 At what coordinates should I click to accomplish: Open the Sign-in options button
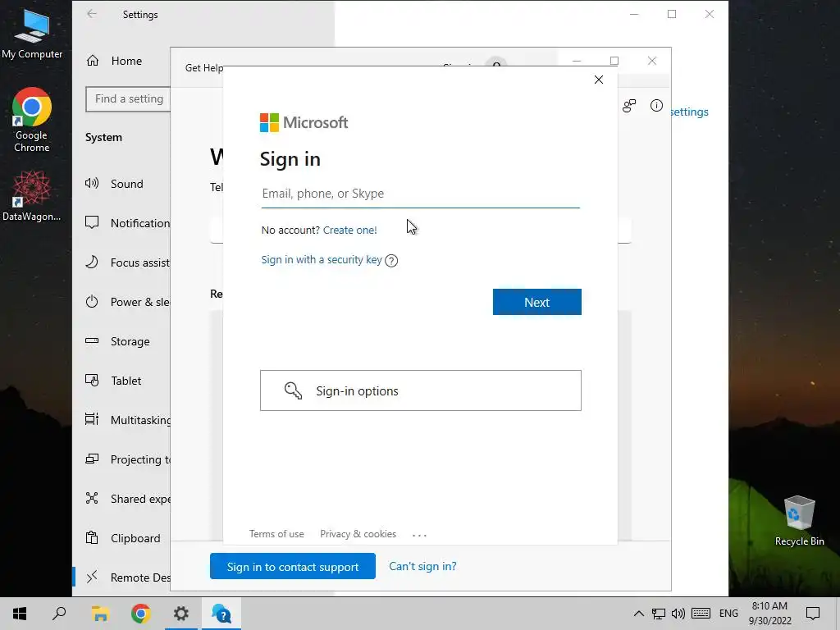[x=421, y=390]
